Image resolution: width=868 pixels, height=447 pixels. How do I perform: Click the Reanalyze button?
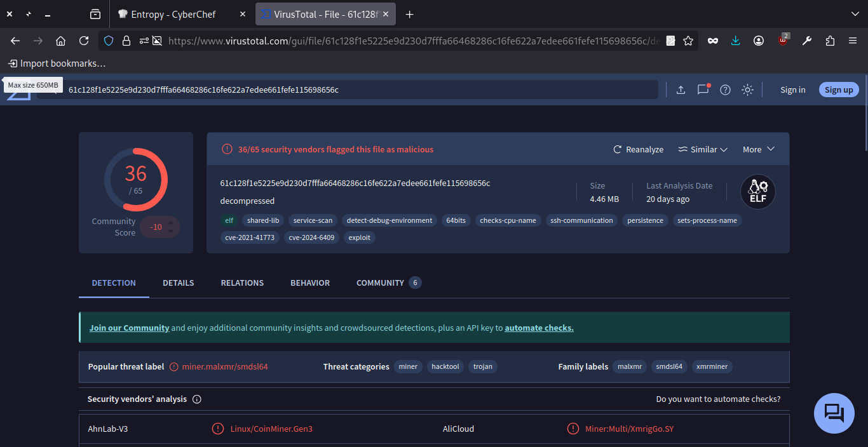639,150
